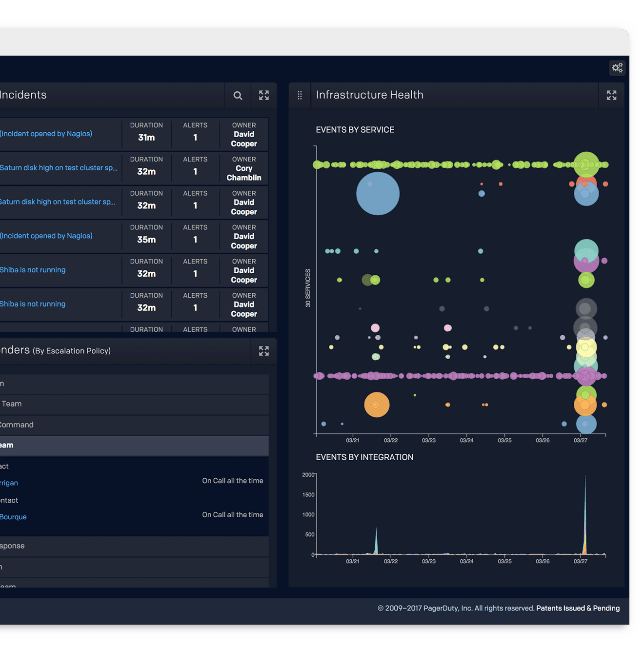The image size is (644, 671).
Task: Click the Cory Chamblin owner cell
Action: click(x=244, y=169)
